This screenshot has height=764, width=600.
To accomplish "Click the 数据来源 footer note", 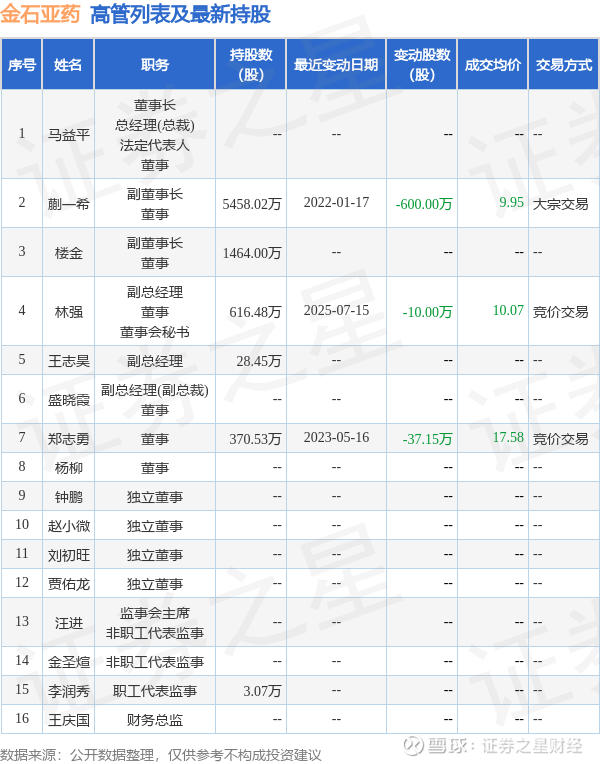I will 161,755.
